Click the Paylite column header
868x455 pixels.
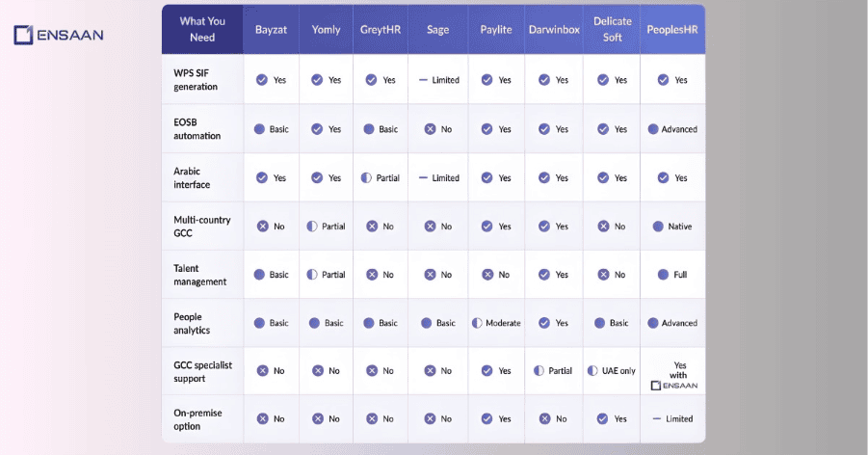496,30
